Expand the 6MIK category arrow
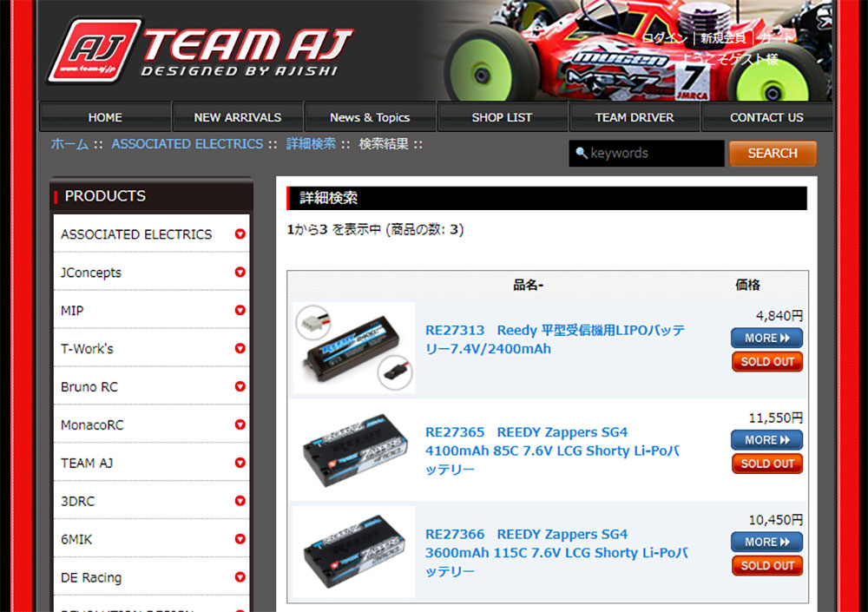 pos(240,539)
